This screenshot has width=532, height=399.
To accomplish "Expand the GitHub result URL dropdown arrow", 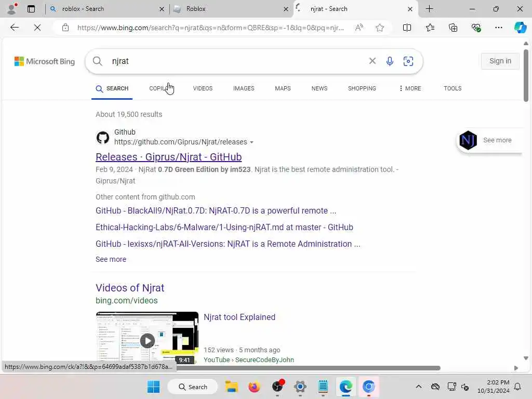I will 251,142.
